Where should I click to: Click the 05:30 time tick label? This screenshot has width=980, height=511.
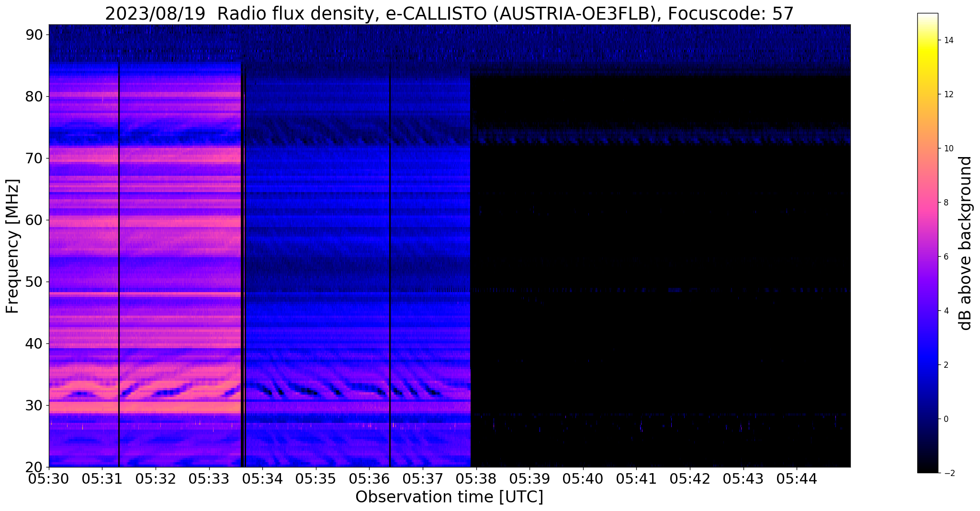tap(49, 479)
